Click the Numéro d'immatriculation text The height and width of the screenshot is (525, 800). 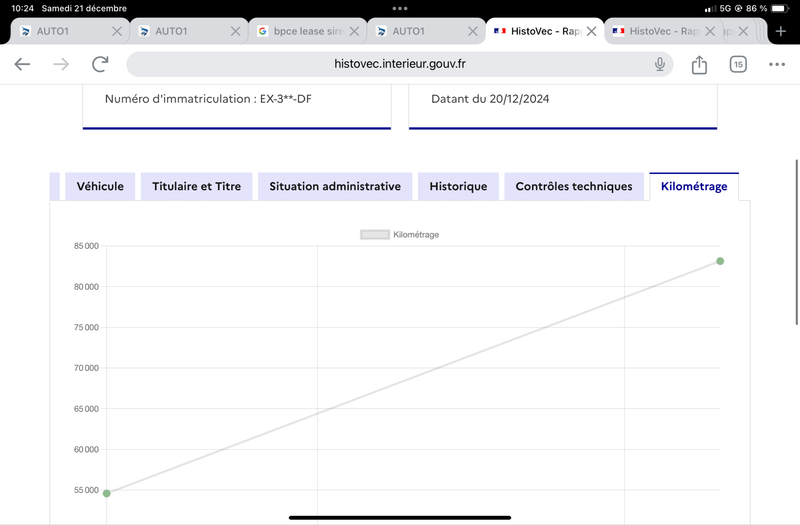(x=208, y=99)
